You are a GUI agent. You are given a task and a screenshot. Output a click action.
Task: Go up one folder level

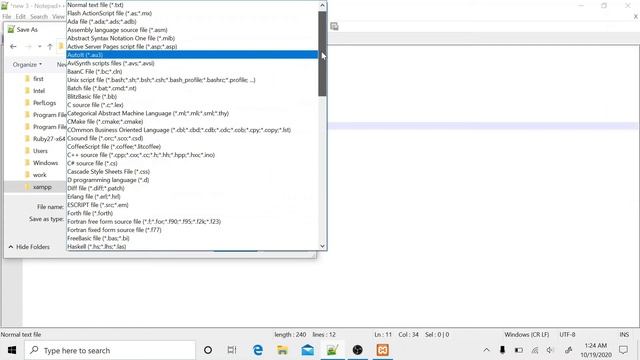tap(50, 47)
